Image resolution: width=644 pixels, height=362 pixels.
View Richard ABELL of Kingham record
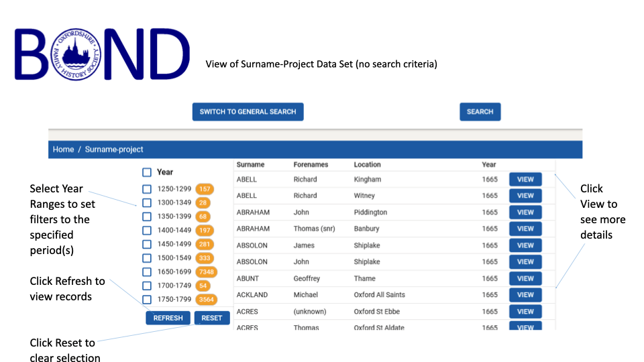pyautogui.click(x=525, y=180)
